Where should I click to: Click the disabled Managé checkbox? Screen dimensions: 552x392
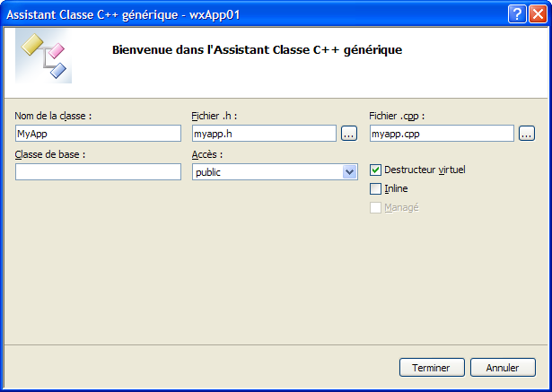pos(376,207)
